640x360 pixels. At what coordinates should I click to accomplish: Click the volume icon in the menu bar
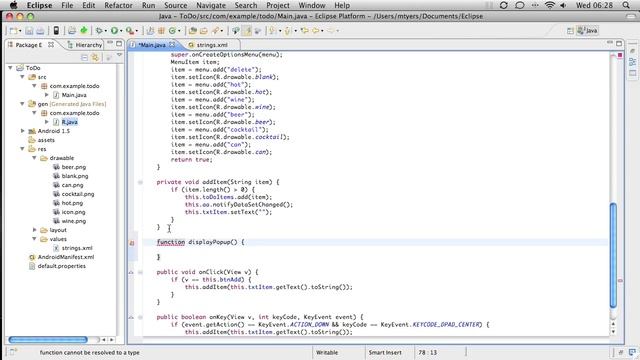click(564, 5)
